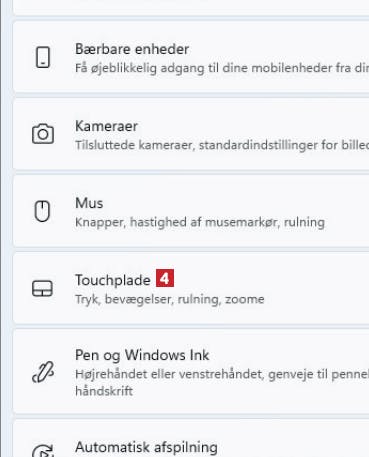Image resolution: width=369 pixels, height=457 pixels.
Task: Click the pen icon for Pen og Windows Ink
Action: point(43,371)
